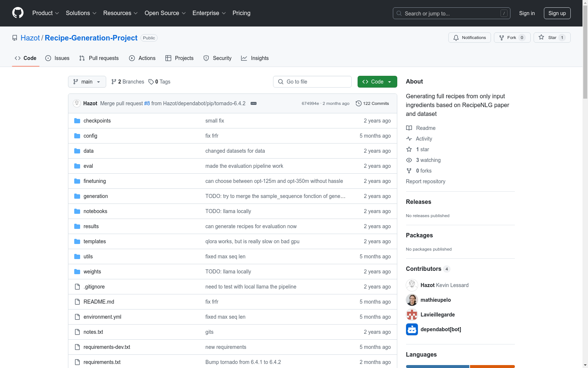Screen dimensions: 588x368
Task: Open the finetuning folder icon
Action: (x=77, y=181)
